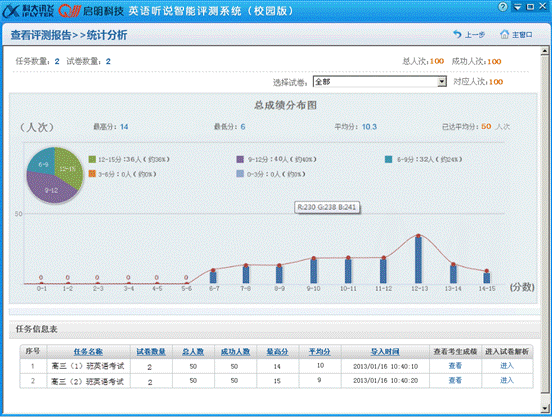Click the help question mark icon
This screenshot has width=552, height=417.
click(x=503, y=7)
